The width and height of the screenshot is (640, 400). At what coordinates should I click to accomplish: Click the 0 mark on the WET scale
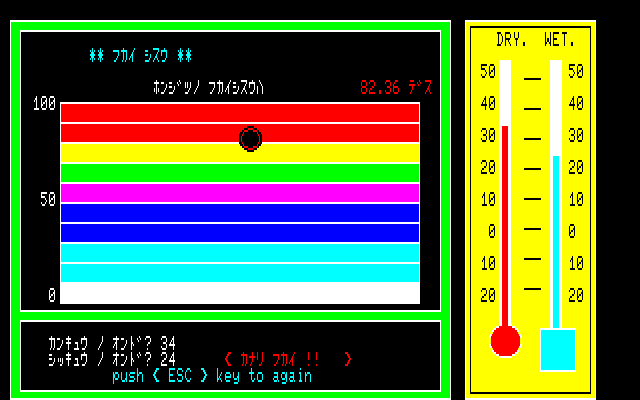[x=572, y=231]
